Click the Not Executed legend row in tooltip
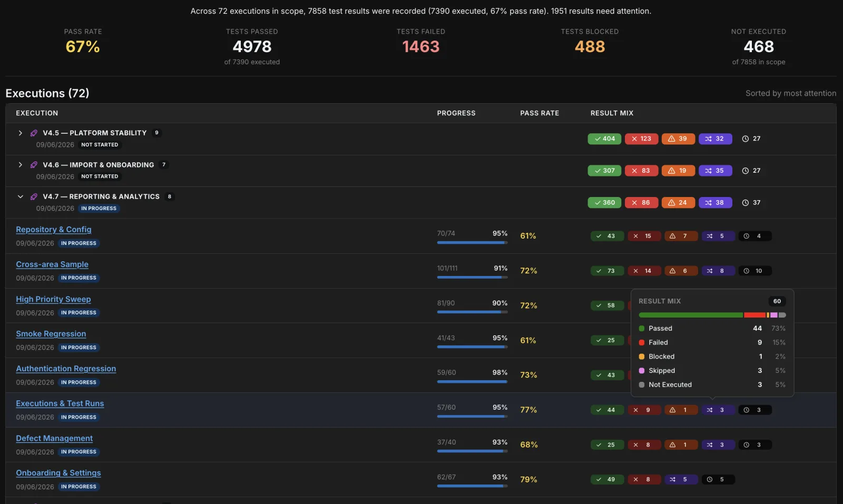Screen dimensions: 843x504 coord(712,385)
